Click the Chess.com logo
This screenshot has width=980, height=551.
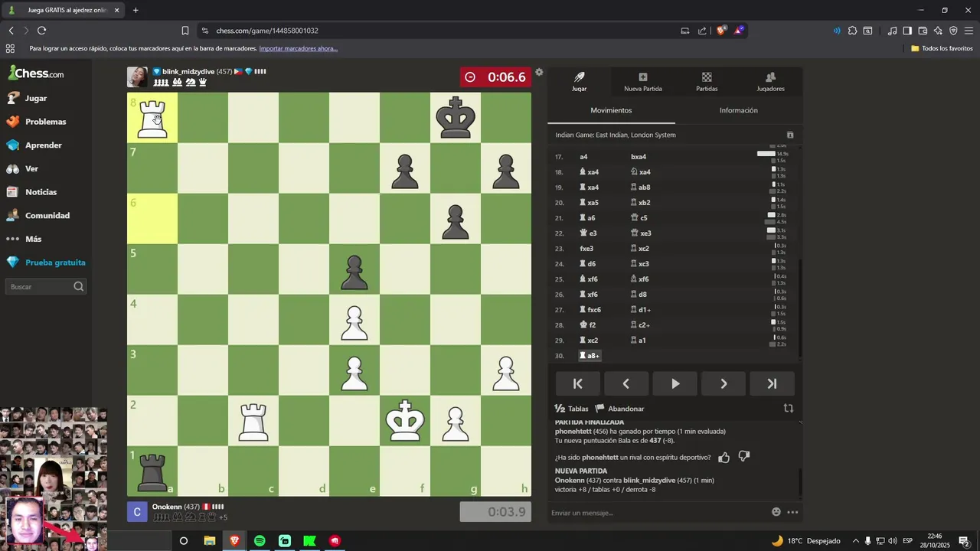click(36, 73)
